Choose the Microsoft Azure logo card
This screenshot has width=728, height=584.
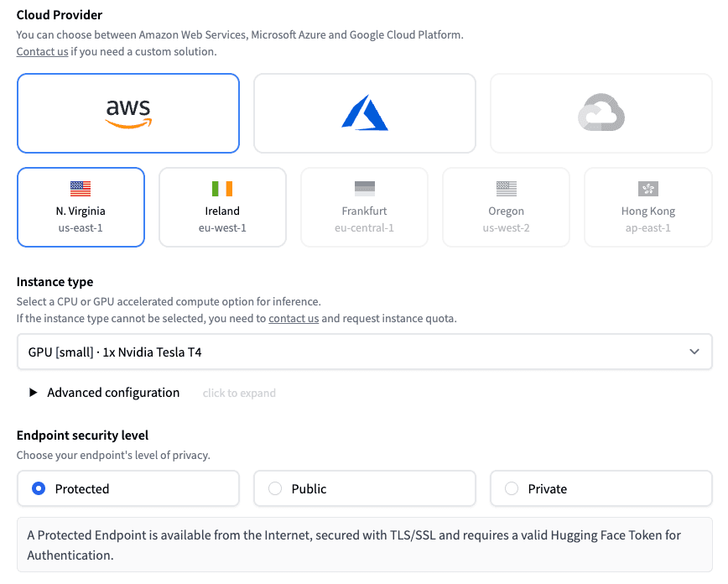pos(365,113)
